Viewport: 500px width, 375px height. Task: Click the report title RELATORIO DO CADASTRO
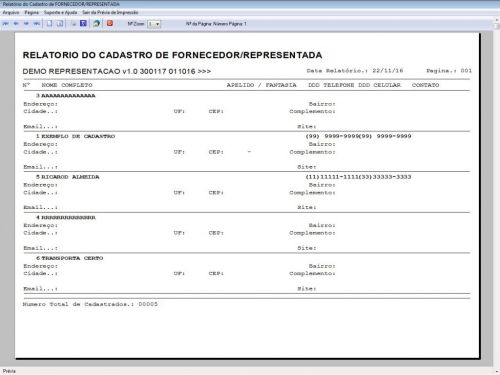pyautogui.click(x=172, y=55)
